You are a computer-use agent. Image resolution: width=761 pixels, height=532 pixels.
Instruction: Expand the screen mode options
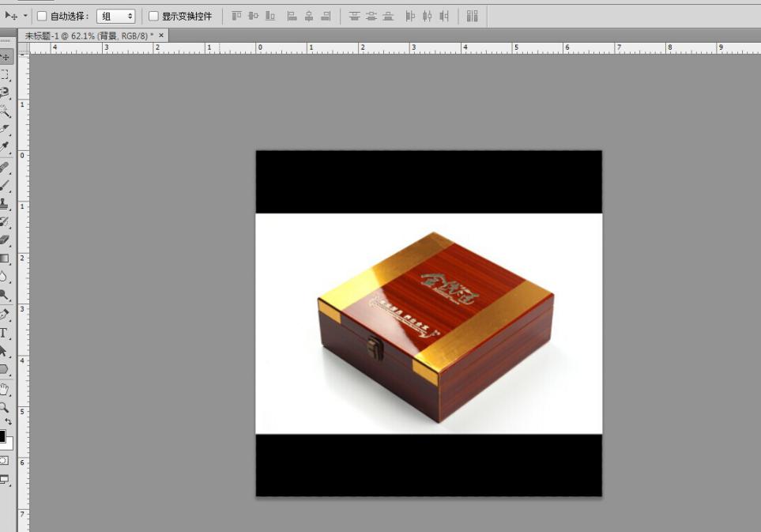click(5, 479)
